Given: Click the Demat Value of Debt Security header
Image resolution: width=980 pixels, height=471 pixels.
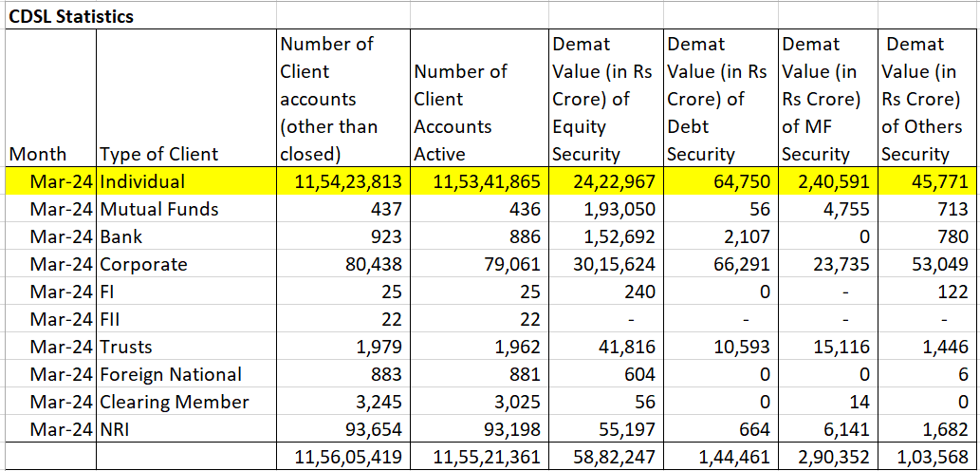Looking at the screenshot, I should [x=719, y=99].
